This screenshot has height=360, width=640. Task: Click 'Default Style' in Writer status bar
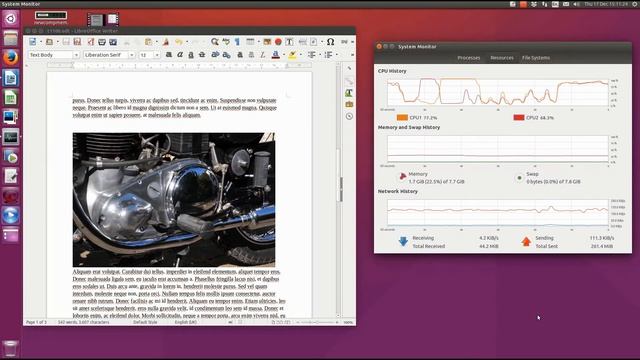145,322
